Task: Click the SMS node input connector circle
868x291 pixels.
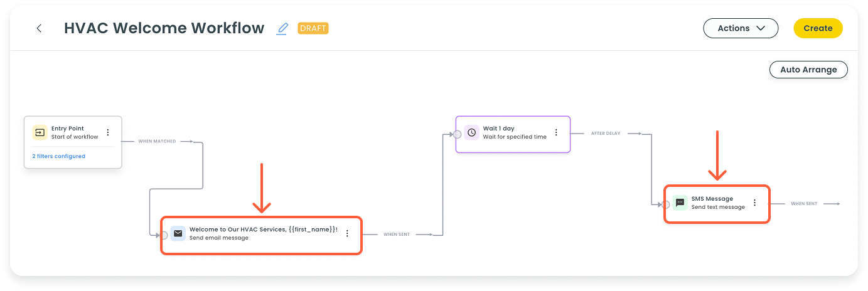Action: pos(665,204)
